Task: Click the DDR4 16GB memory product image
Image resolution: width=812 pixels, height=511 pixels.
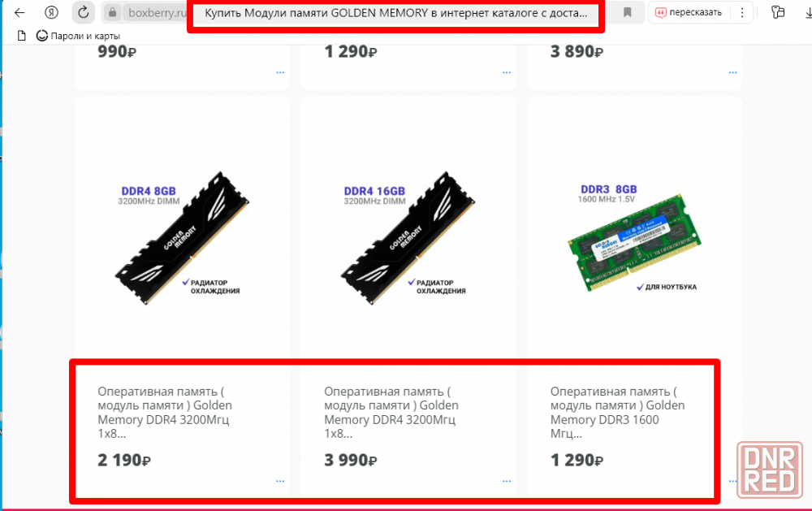Action: 408,238
